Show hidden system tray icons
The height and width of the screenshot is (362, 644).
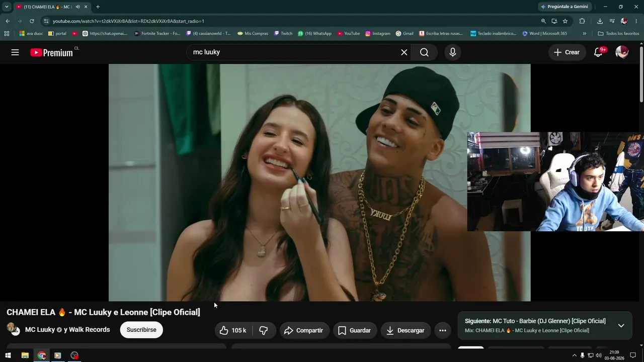575,355
